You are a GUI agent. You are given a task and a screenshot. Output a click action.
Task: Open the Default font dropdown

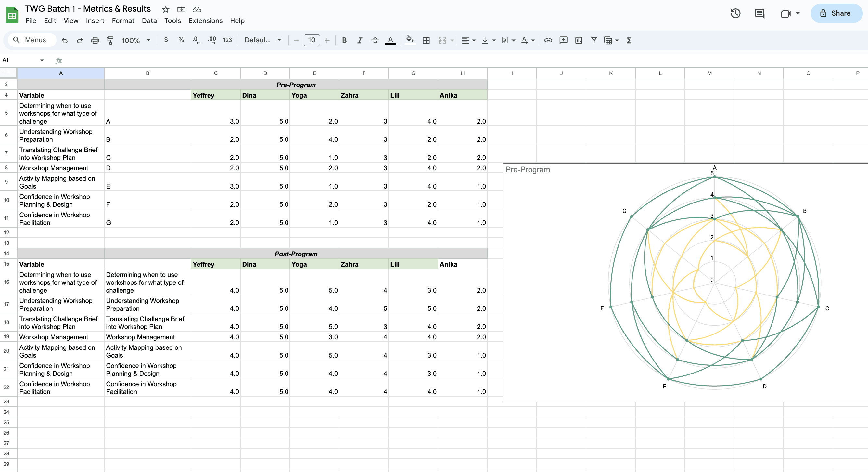pyautogui.click(x=263, y=40)
